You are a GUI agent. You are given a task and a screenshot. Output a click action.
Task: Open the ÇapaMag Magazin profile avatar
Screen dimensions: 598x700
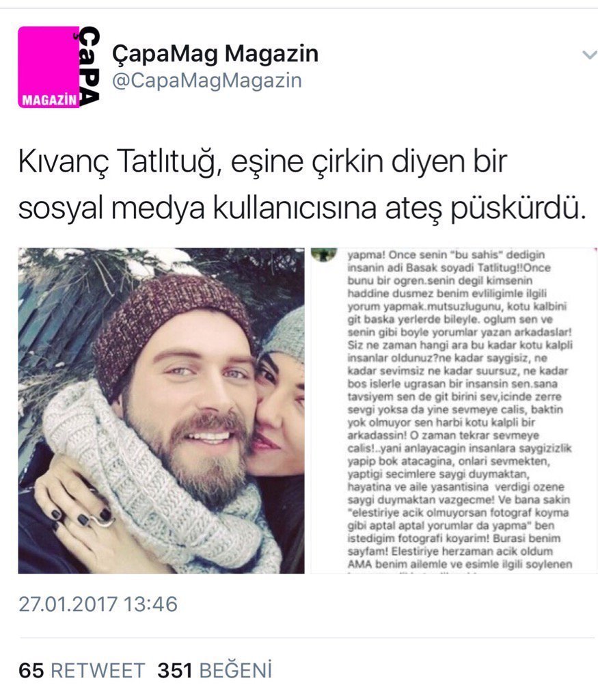point(59,67)
